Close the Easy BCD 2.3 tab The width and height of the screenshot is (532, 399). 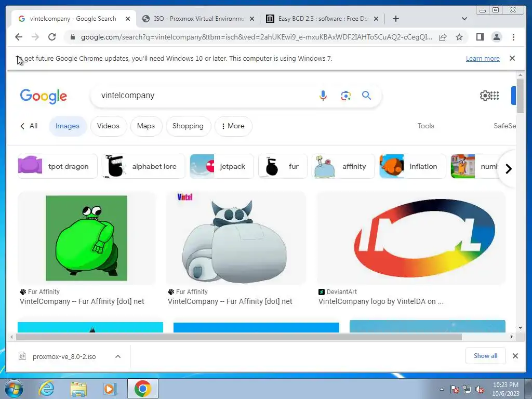[376, 19]
